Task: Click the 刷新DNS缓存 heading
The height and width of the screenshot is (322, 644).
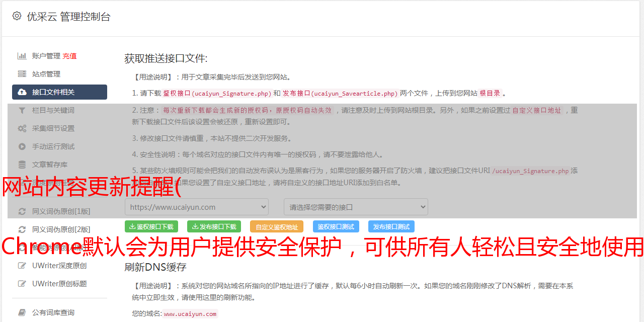Action: pos(155,267)
